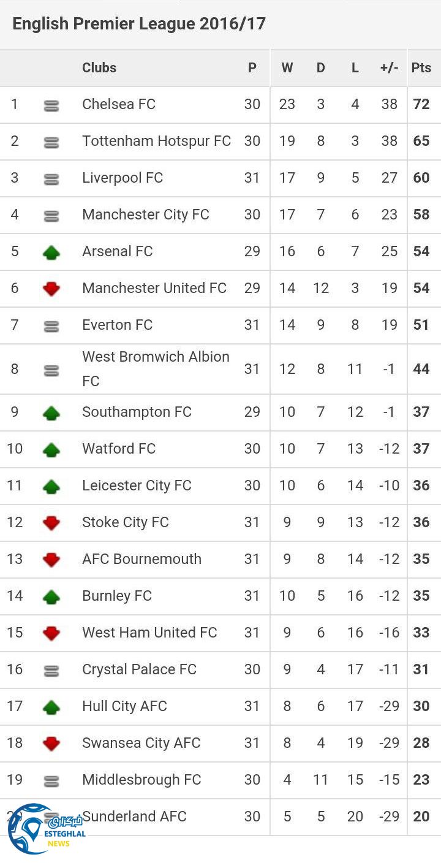Click the red down arrow beside Manchester United FC
The width and height of the screenshot is (441, 868).
(x=51, y=289)
